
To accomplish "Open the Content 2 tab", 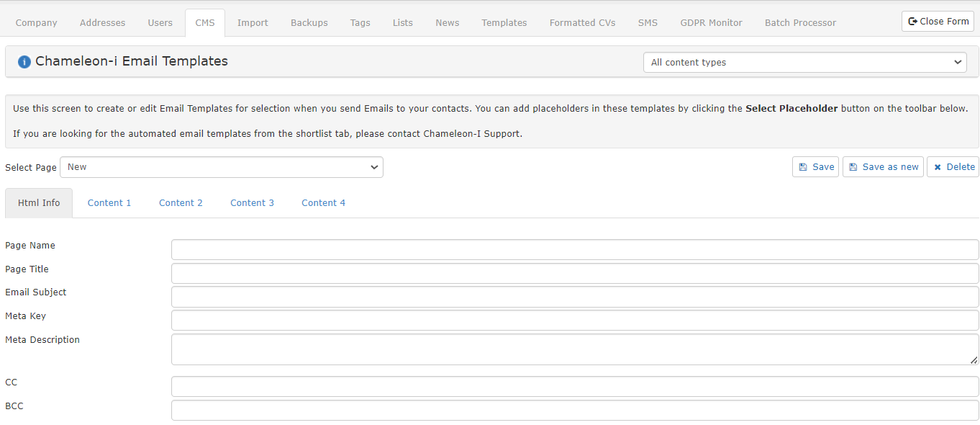I will [181, 203].
